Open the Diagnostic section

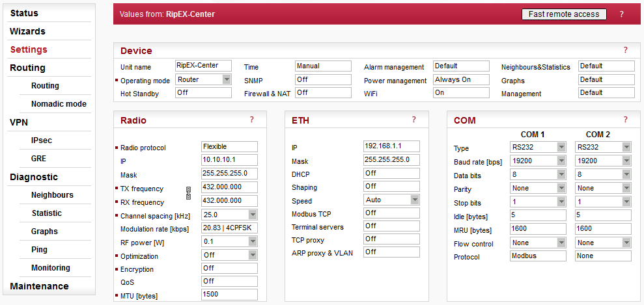coord(34,177)
